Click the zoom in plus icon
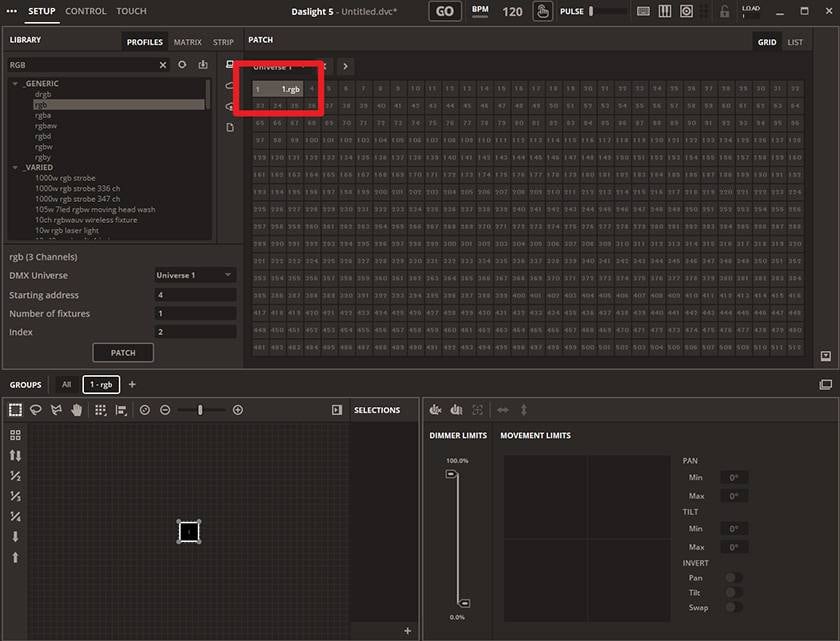 (238, 410)
